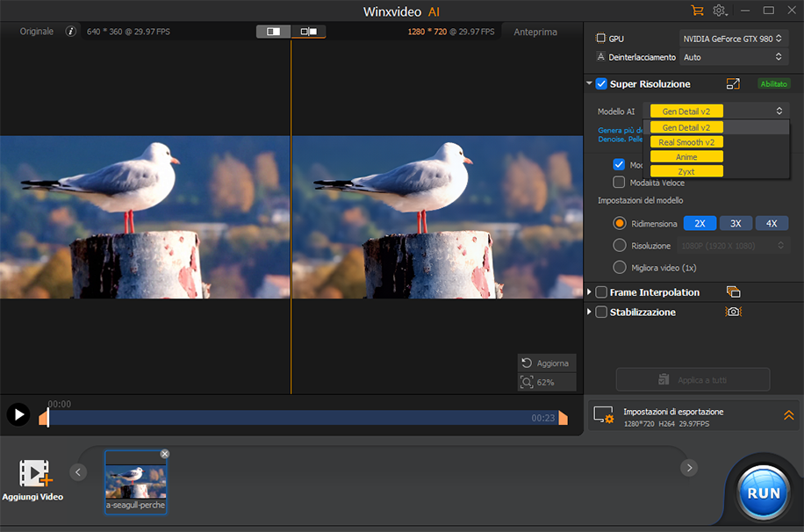Choose Zyxt from the model list

pos(716,171)
